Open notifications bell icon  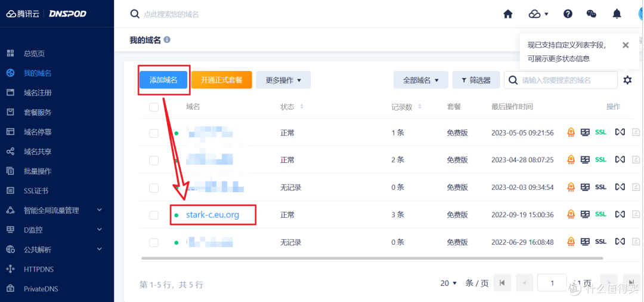[x=617, y=14]
